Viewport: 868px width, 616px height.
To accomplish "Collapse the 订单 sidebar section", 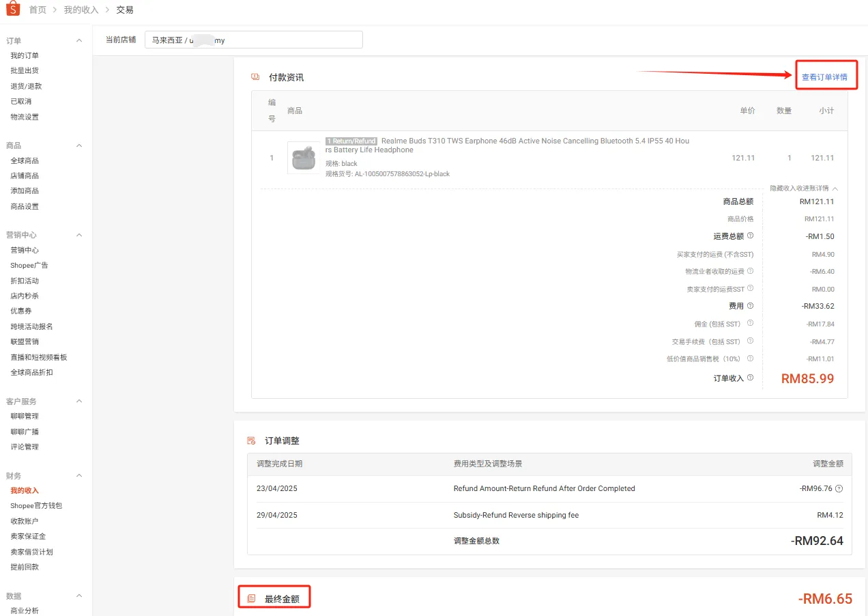I will tap(81, 40).
